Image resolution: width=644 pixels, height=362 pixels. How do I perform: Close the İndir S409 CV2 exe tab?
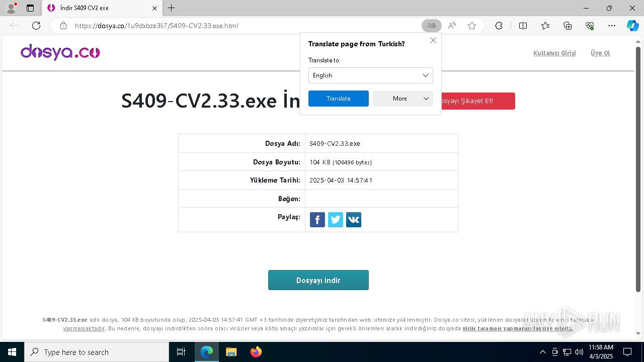coord(155,8)
